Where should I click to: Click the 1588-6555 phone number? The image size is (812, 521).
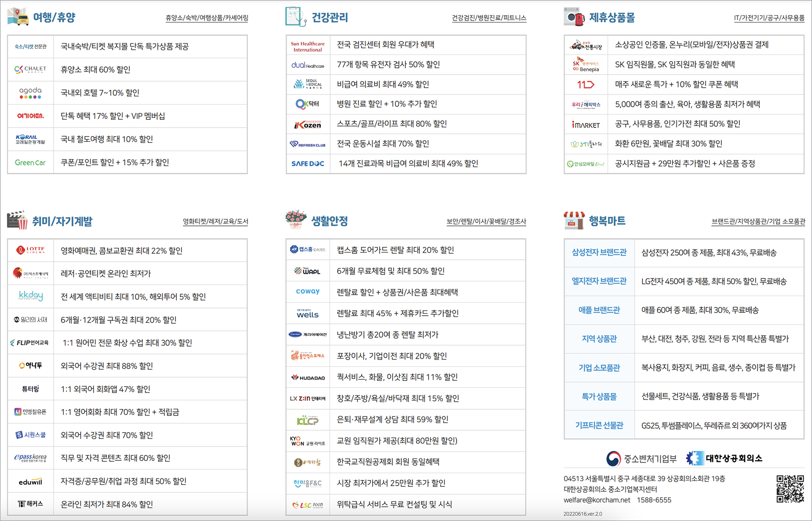click(x=654, y=500)
